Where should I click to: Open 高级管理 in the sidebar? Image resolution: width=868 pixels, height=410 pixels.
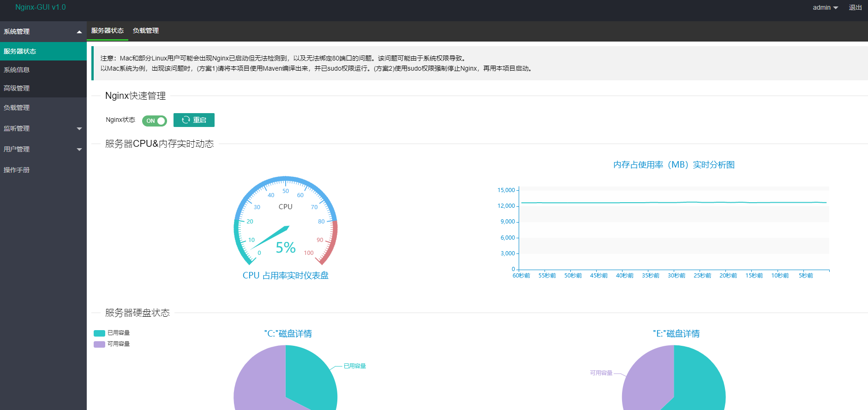[43, 88]
